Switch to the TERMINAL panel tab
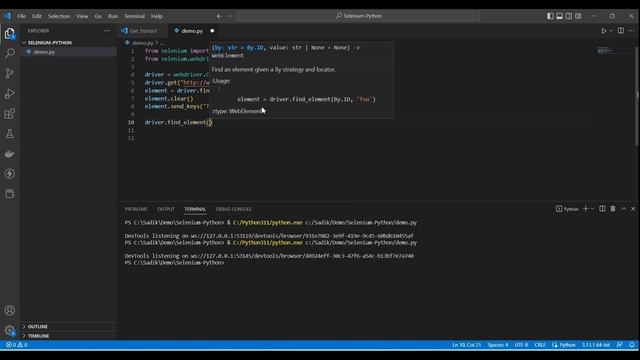The width and height of the screenshot is (640, 360). pyautogui.click(x=195, y=209)
